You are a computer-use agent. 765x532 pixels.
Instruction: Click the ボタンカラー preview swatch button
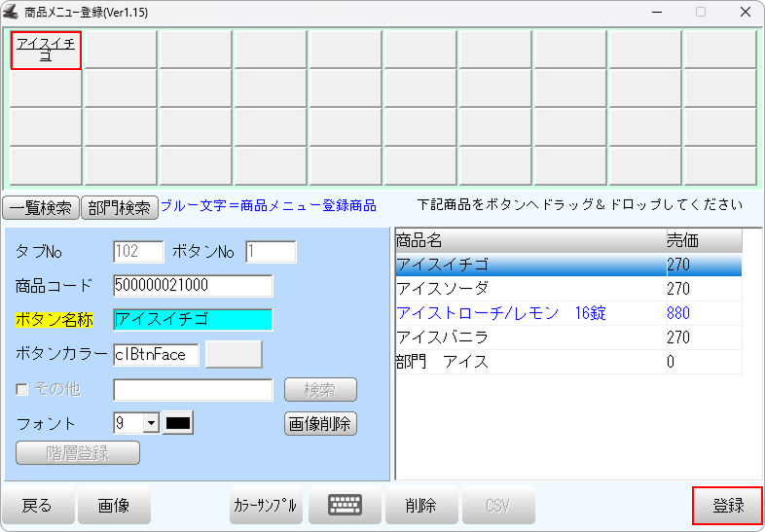234,354
